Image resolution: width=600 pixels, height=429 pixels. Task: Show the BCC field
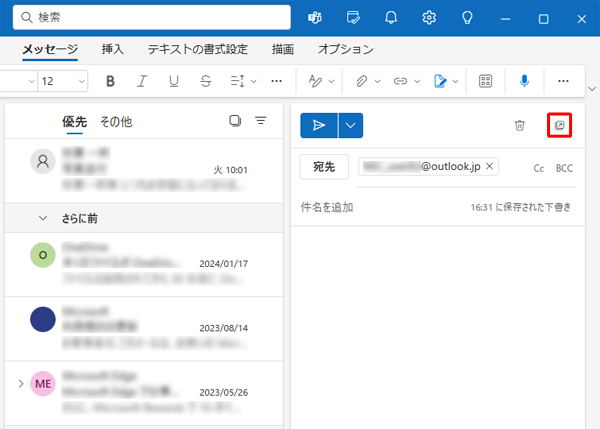pos(564,168)
